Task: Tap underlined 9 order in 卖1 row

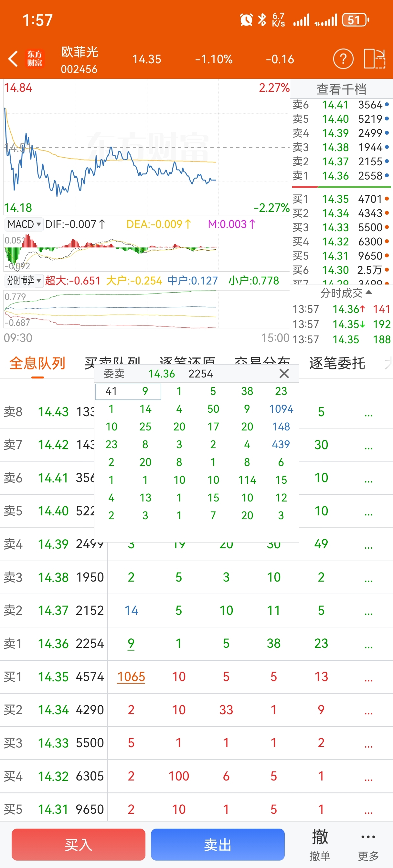Action: (131, 644)
